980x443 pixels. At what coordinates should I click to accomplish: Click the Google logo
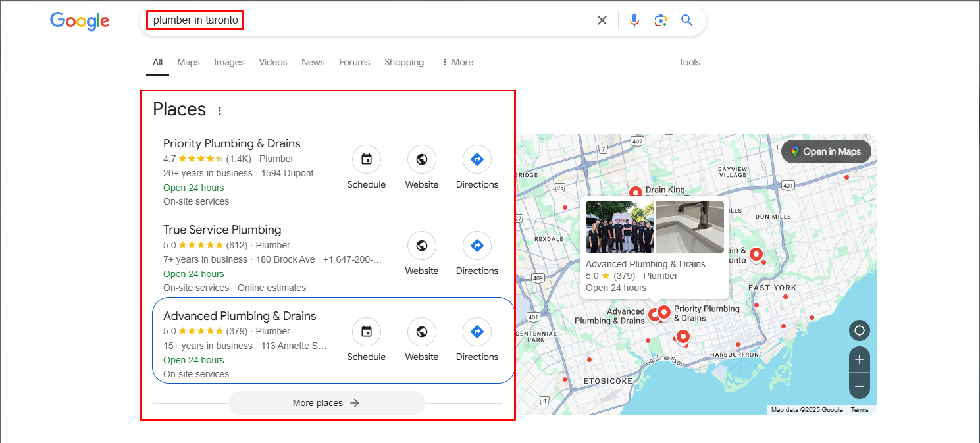coord(80,21)
